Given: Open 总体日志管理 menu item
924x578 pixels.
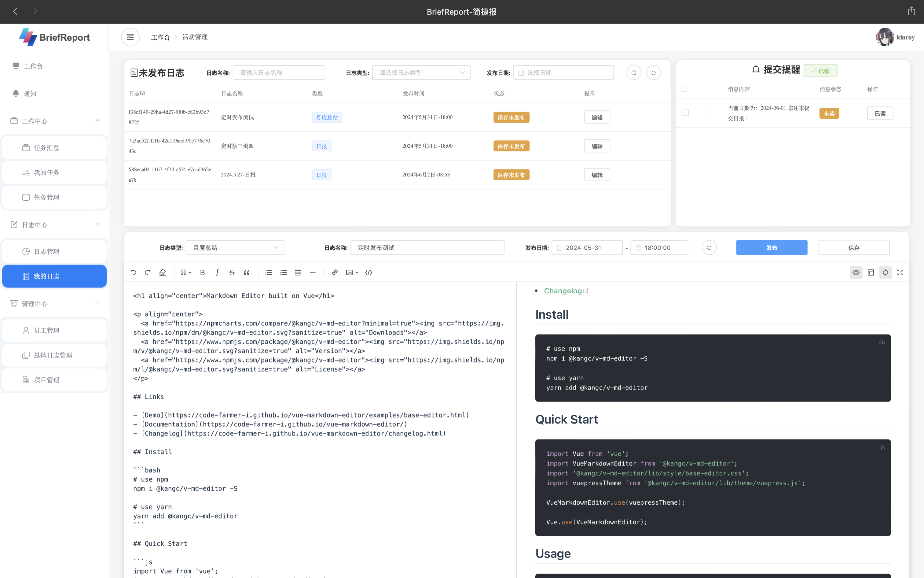Looking at the screenshot, I should (x=55, y=355).
